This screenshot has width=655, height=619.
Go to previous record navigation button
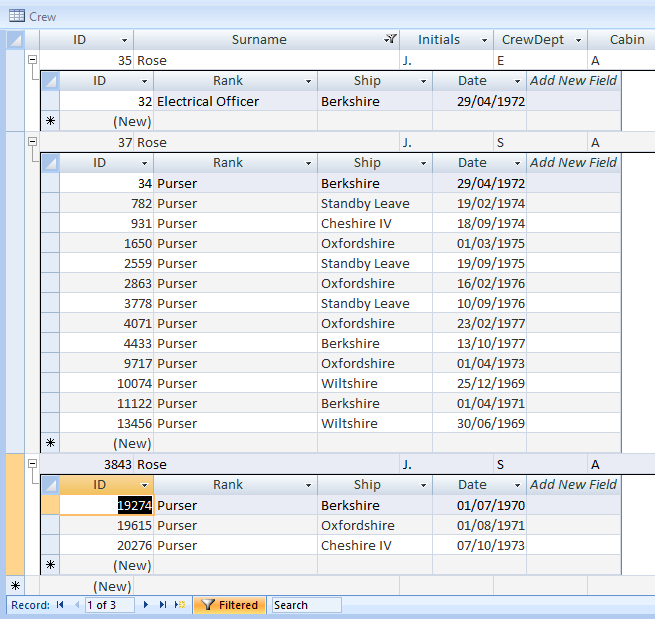pyautogui.click(x=76, y=605)
